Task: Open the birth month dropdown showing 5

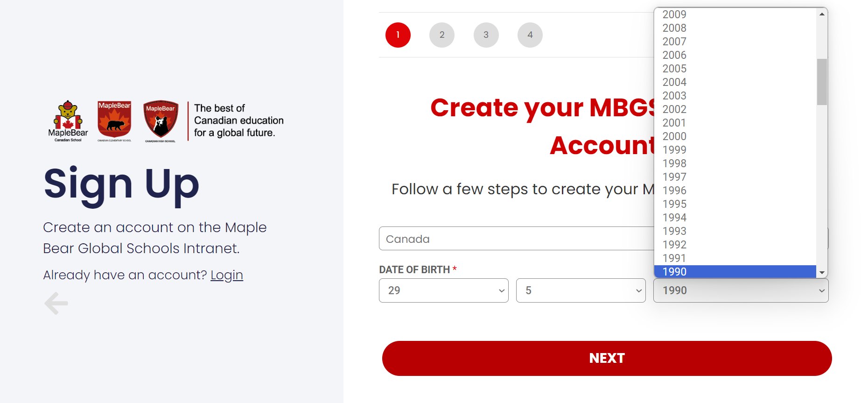Action: pyautogui.click(x=581, y=290)
